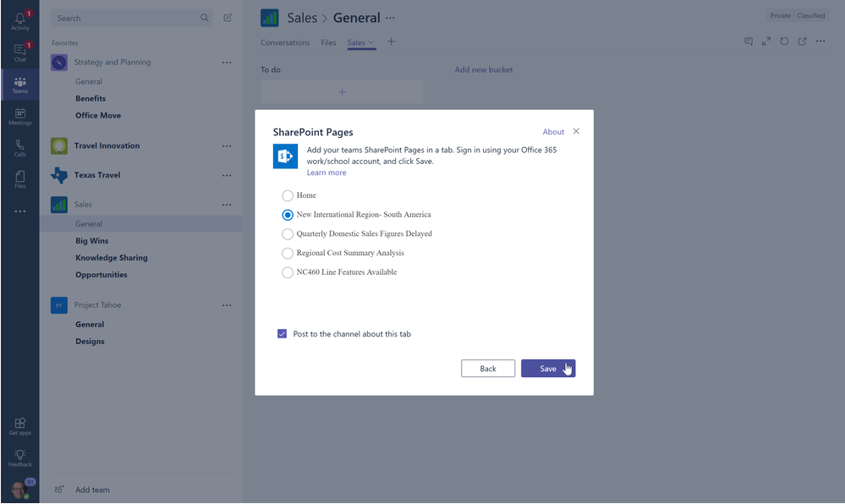Select the Travel Innovation team
This screenshot has width=845, height=504.
tap(107, 146)
